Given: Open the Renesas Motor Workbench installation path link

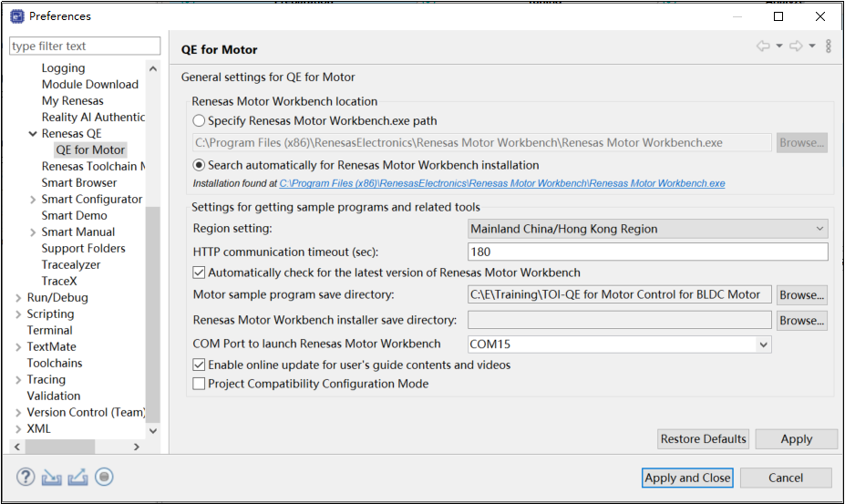Looking at the screenshot, I should [501, 183].
